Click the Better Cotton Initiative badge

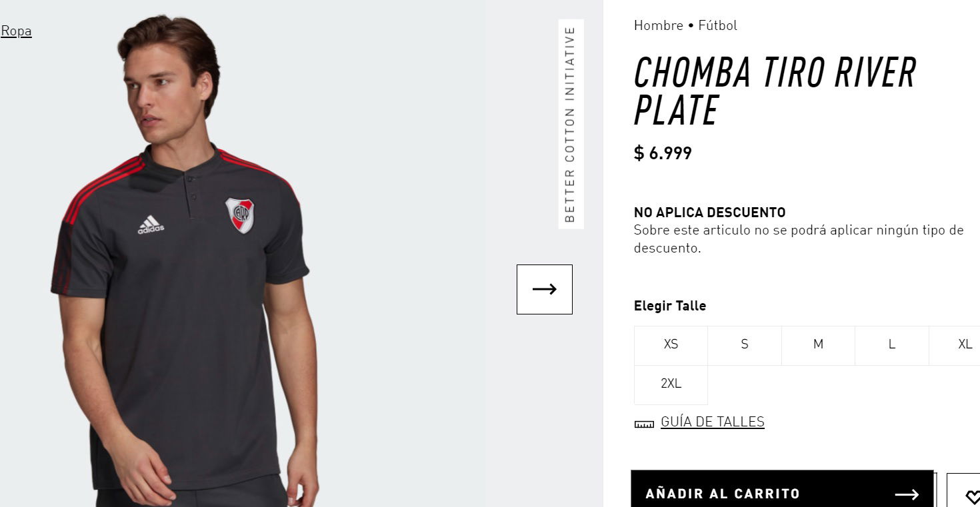click(x=571, y=124)
